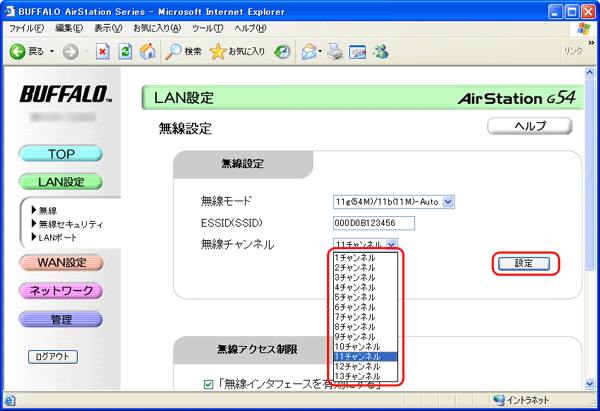Click the LAN設定 navigation button
The width and height of the screenshot is (600, 411).
point(61,182)
